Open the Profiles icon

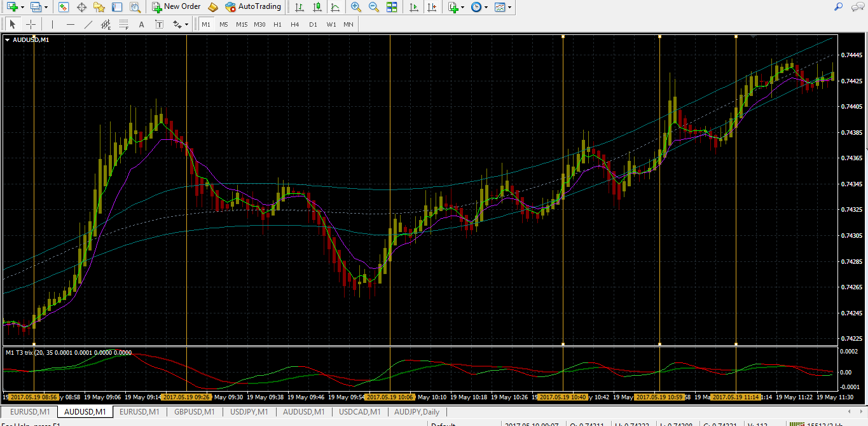[x=36, y=7]
